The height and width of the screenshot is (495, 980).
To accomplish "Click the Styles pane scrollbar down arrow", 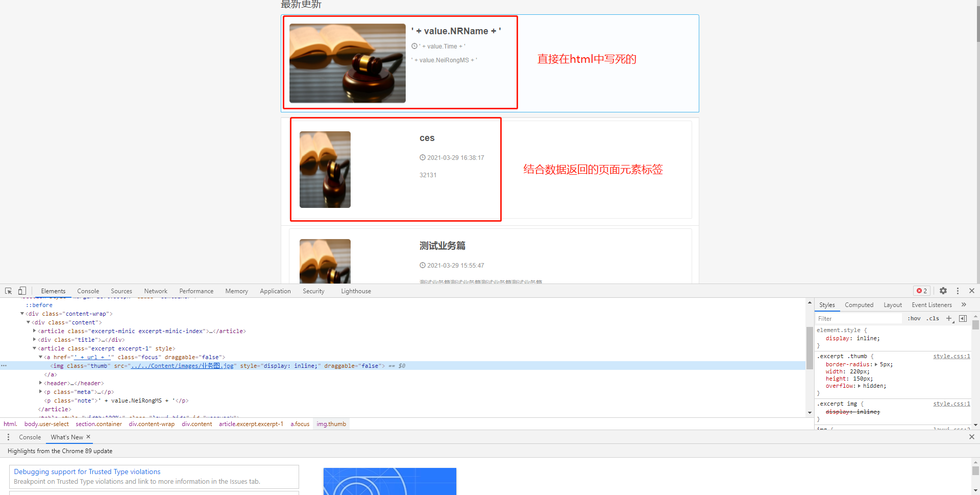I will click(x=975, y=425).
